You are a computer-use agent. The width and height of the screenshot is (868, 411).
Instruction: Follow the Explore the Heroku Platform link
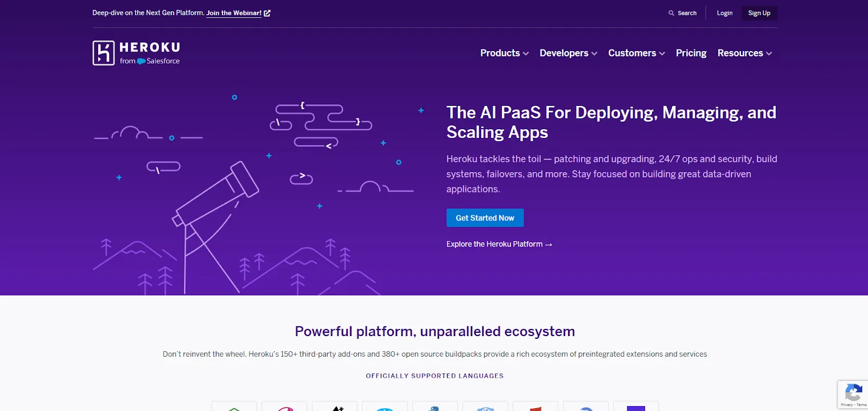point(499,244)
